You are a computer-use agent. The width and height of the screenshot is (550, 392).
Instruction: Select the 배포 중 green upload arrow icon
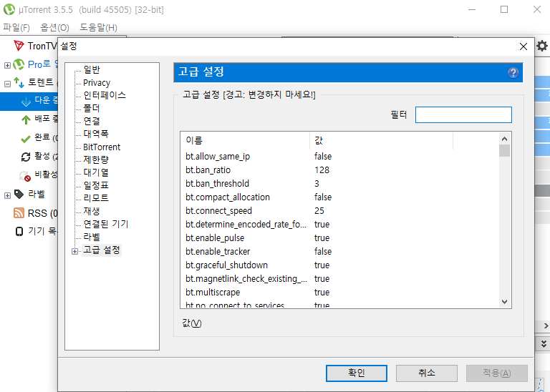point(26,119)
